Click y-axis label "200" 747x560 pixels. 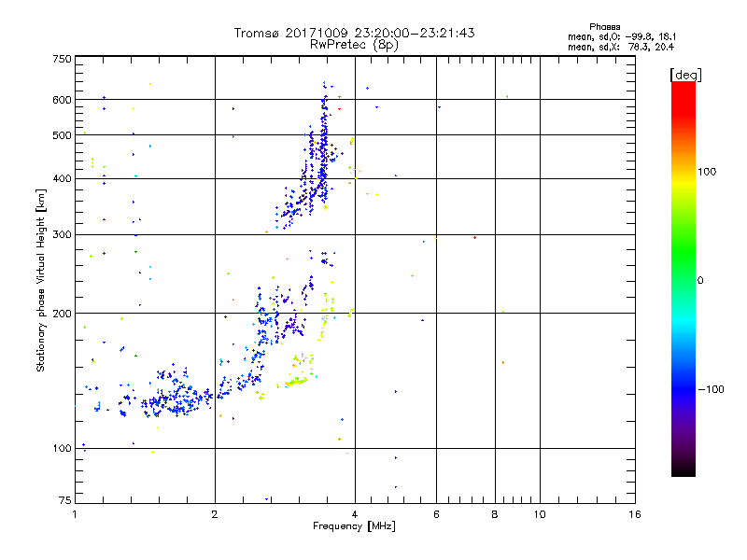click(62, 314)
